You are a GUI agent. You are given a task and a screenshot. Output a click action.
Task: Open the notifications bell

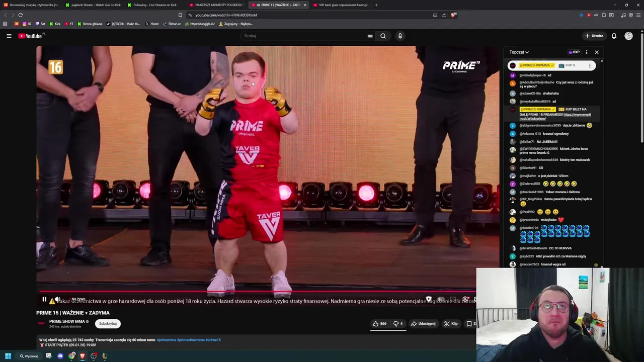[614, 36]
